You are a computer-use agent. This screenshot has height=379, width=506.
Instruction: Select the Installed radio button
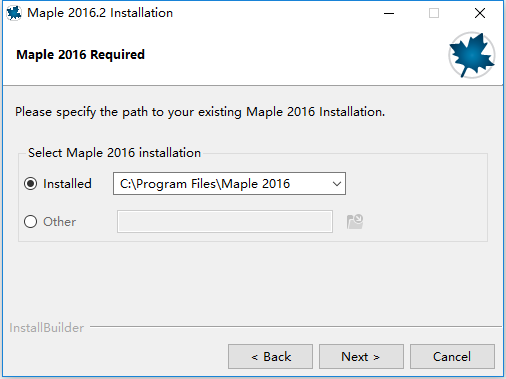(30, 184)
